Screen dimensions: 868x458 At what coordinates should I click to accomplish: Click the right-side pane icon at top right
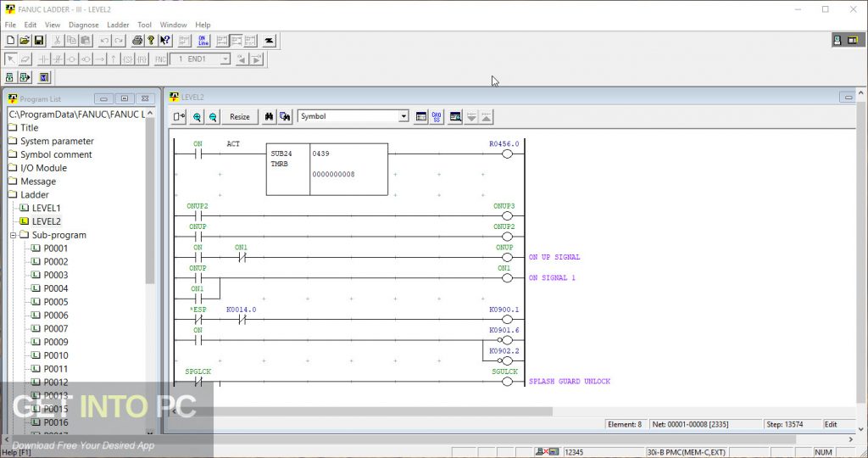[x=853, y=40]
